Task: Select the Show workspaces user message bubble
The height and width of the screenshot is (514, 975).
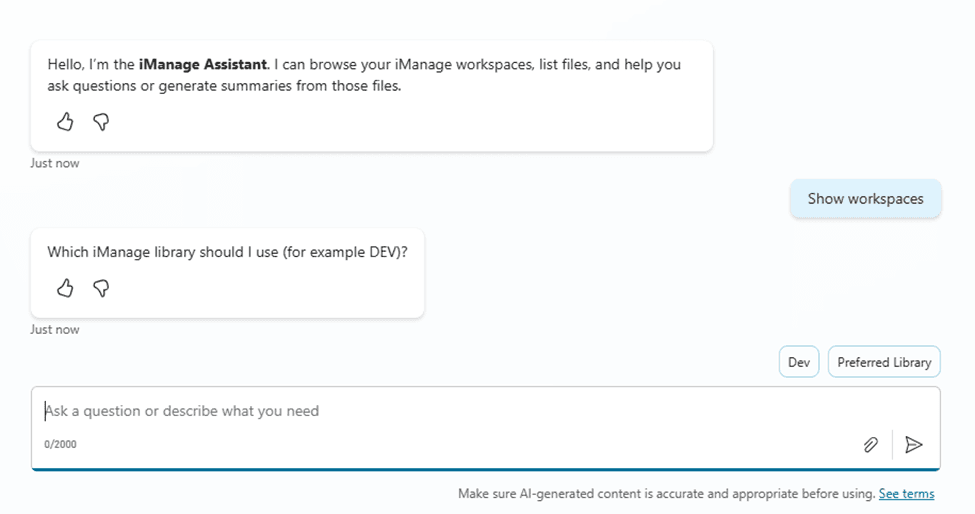Action: click(x=865, y=199)
